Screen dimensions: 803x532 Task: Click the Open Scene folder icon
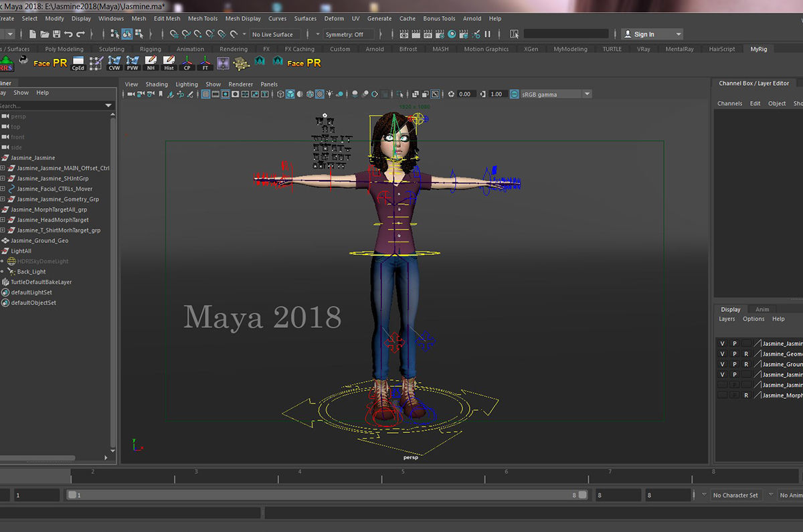coord(44,34)
